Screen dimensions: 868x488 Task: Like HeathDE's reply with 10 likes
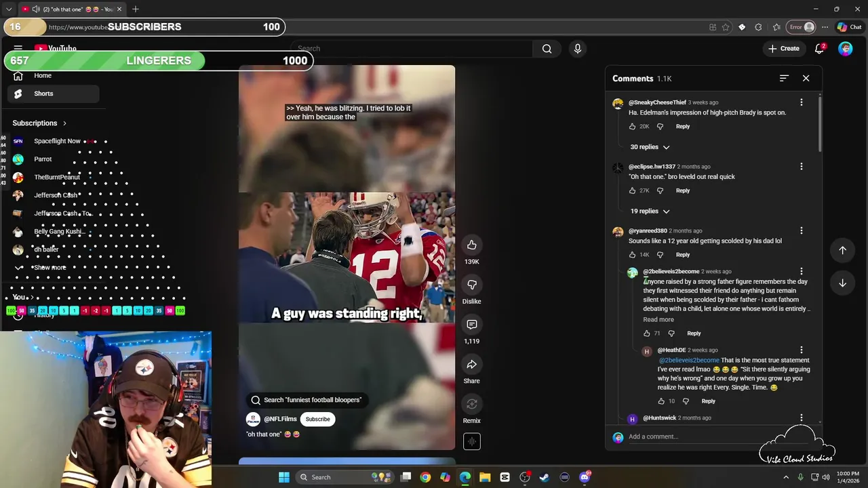click(661, 401)
